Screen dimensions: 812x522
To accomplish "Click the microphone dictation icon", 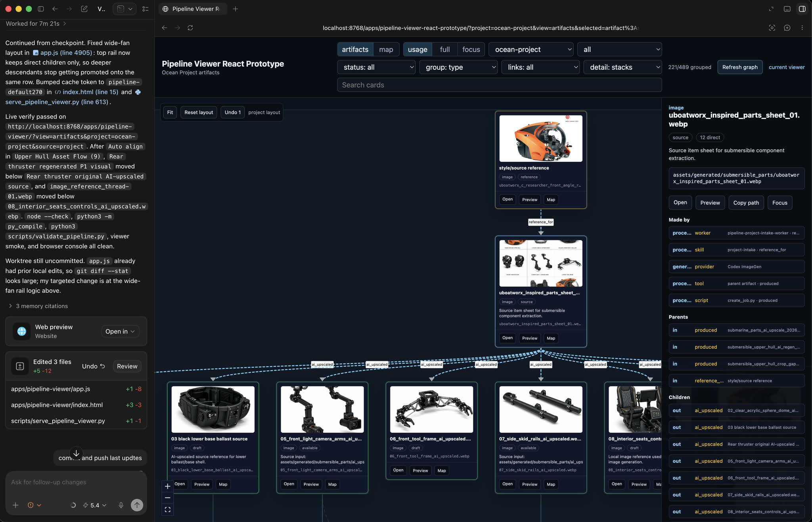I will pyautogui.click(x=121, y=505).
